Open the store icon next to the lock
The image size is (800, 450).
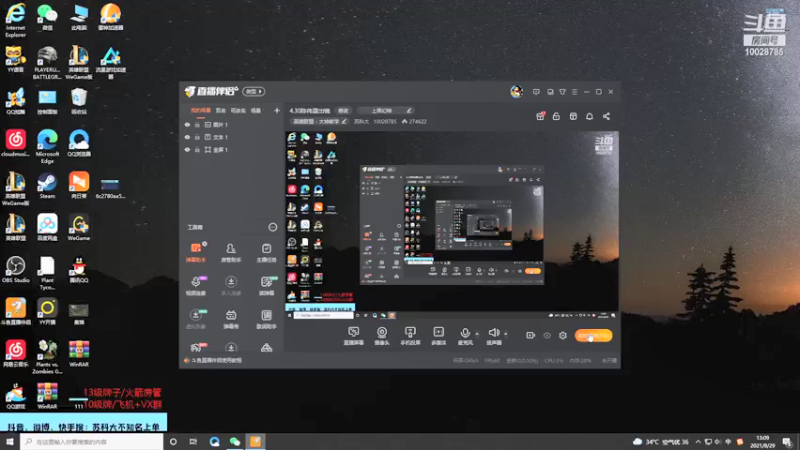tap(573, 116)
